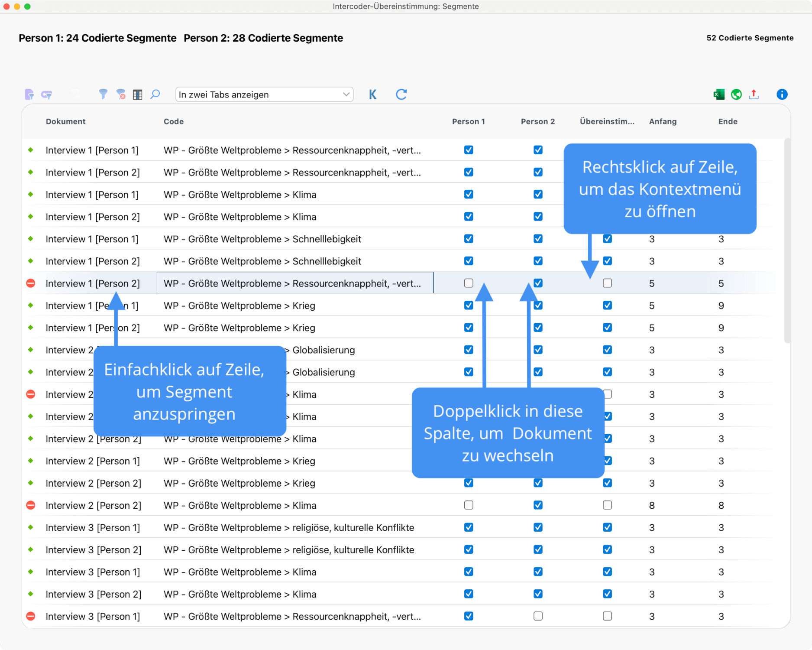
Task: Open the 'In zwei Tabs anzeigen' dropdown
Action: tap(264, 94)
